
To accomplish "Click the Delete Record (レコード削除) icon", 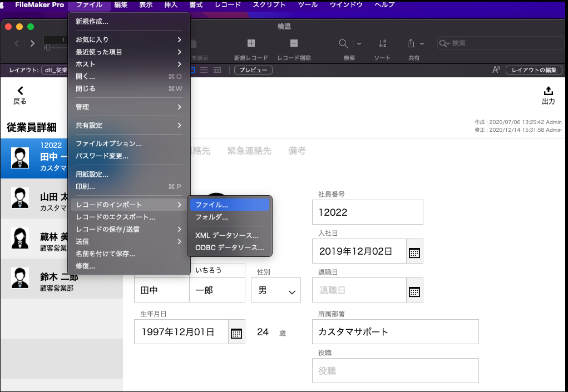I will tap(294, 43).
